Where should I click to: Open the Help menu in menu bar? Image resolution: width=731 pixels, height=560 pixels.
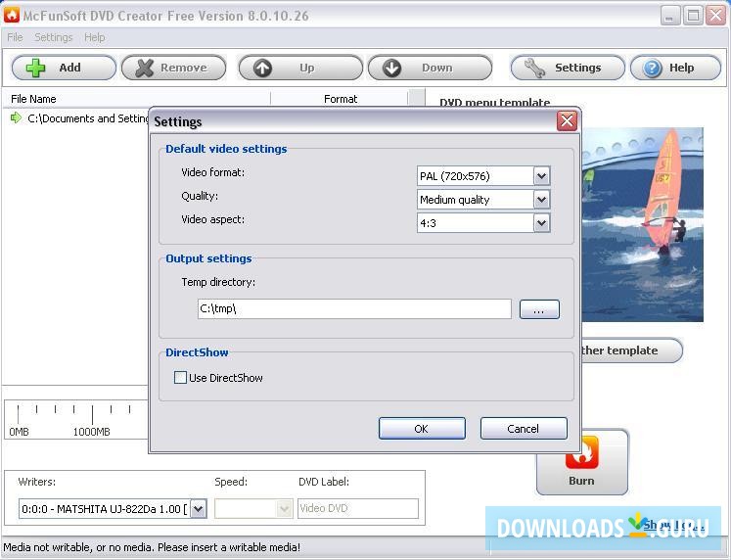click(95, 37)
